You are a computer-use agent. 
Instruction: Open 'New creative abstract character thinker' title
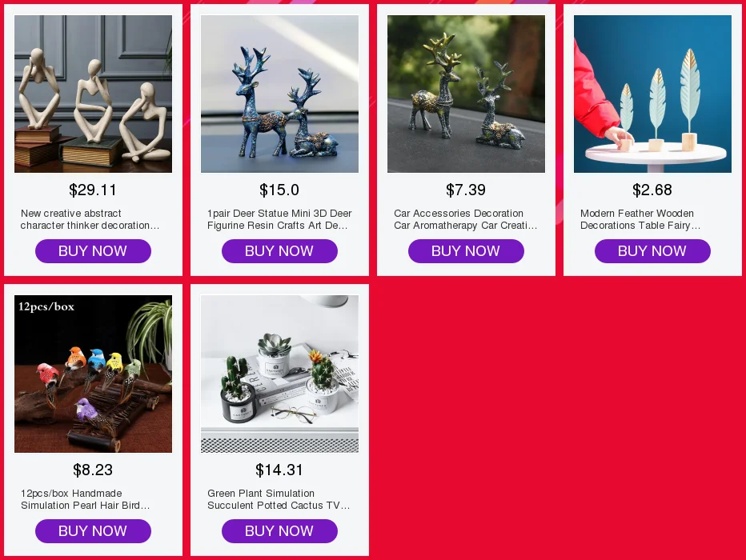click(x=90, y=219)
